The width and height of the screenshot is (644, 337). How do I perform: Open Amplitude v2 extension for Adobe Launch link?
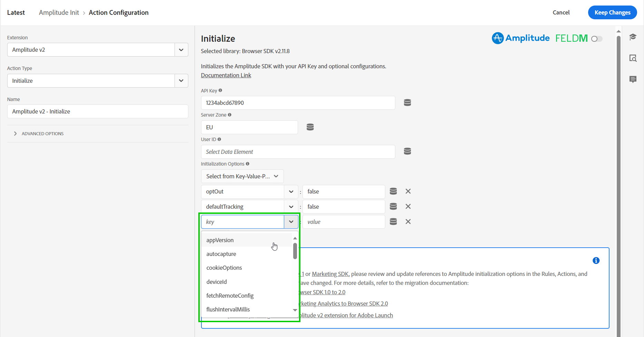tap(346, 315)
